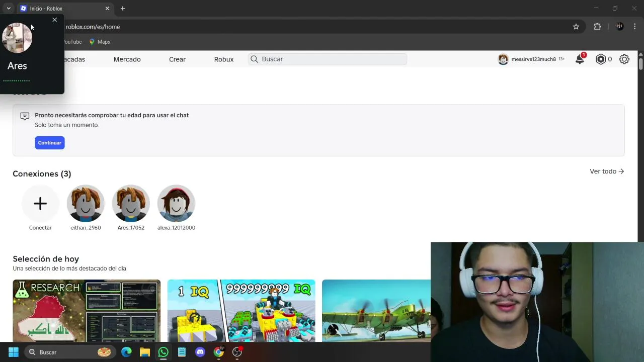
Task: Click the Ares popup profile picture
Action: (17, 38)
